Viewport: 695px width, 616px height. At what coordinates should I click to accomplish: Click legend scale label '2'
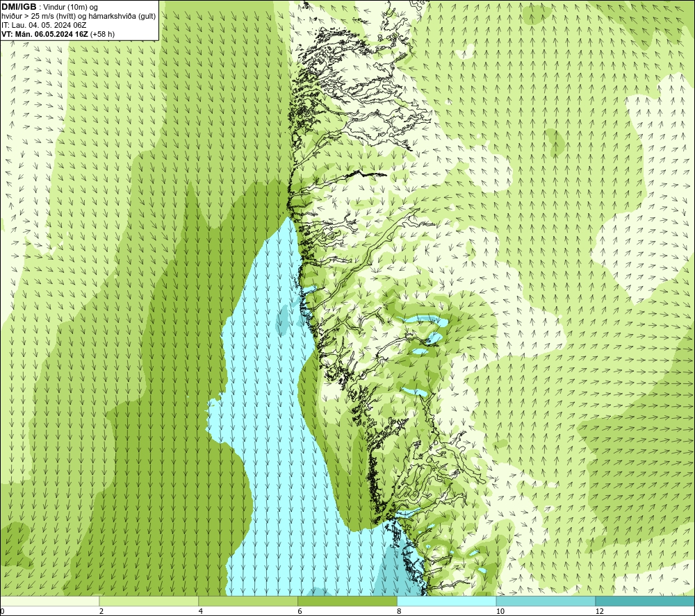(x=101, y=612)
